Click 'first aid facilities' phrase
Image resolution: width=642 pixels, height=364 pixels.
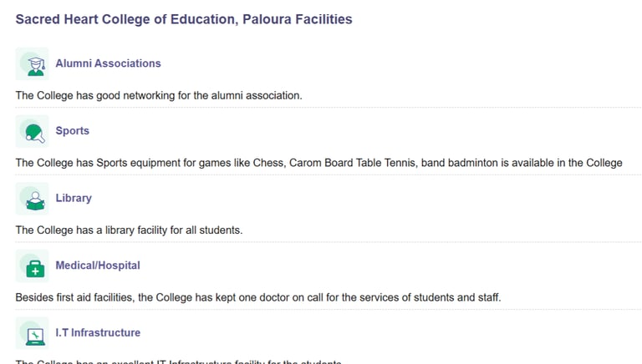pyautogui.click(x=93, y=297)
